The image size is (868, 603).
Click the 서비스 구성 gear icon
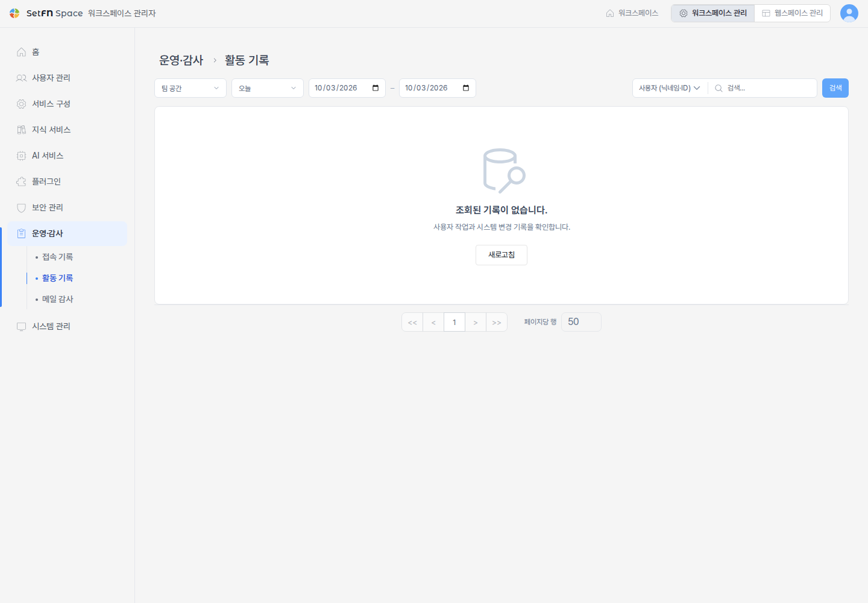pos(21,104)
